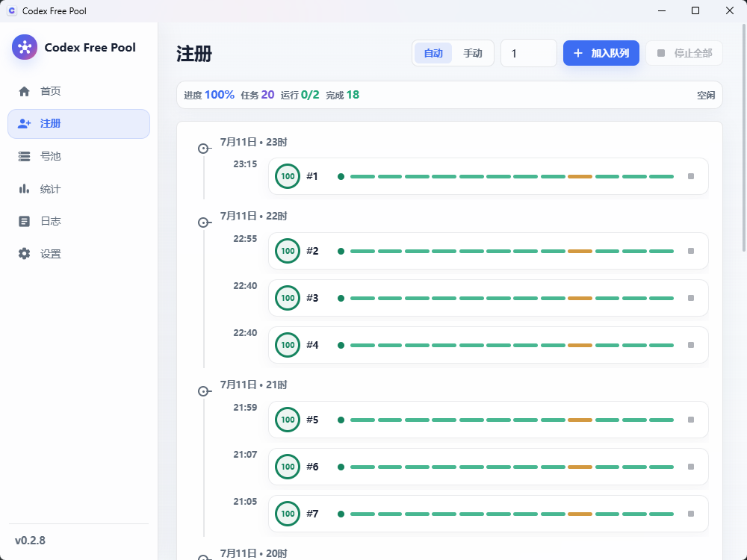The image size is (747, 560).
Task: Click the timeline marker for 7月11日 22时
Action: [205, 223]
